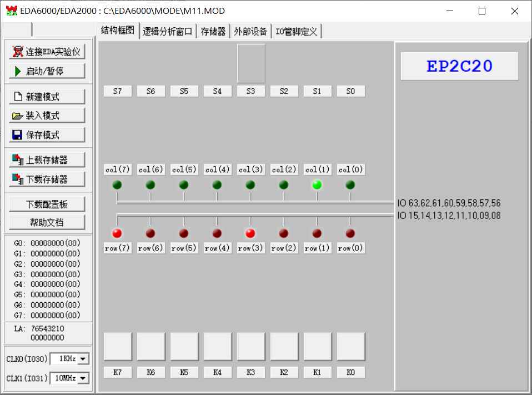The height and width of the screenshot is (395, 532).
Task: Open a mode file via 装入模式
Action: click(47, 116)
